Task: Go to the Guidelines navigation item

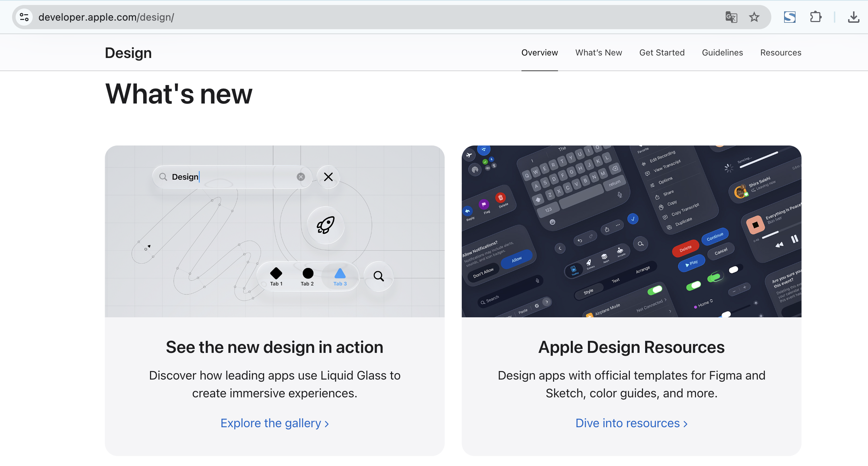Action: click(722, 53)
